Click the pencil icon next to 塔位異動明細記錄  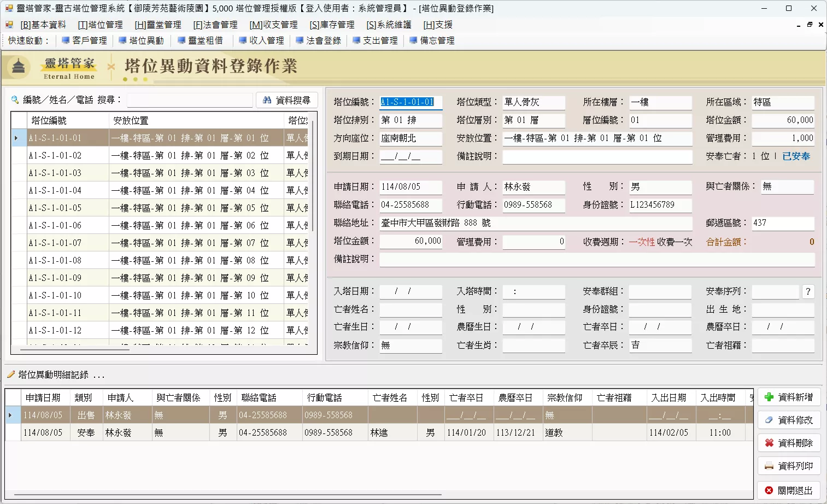[10, 374]
